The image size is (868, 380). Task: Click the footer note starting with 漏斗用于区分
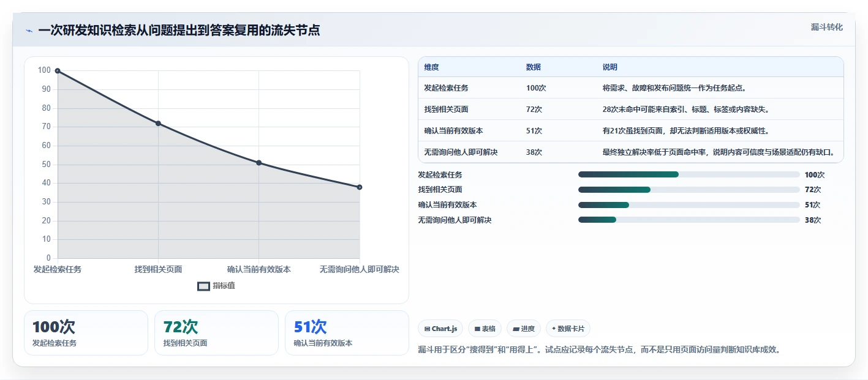pos(599,350)
